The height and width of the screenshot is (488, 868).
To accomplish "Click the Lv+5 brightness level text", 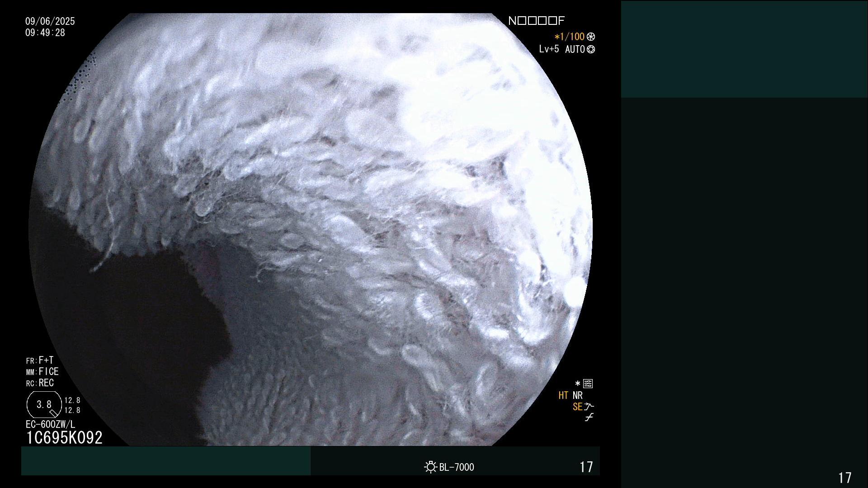I will [549, 49].
